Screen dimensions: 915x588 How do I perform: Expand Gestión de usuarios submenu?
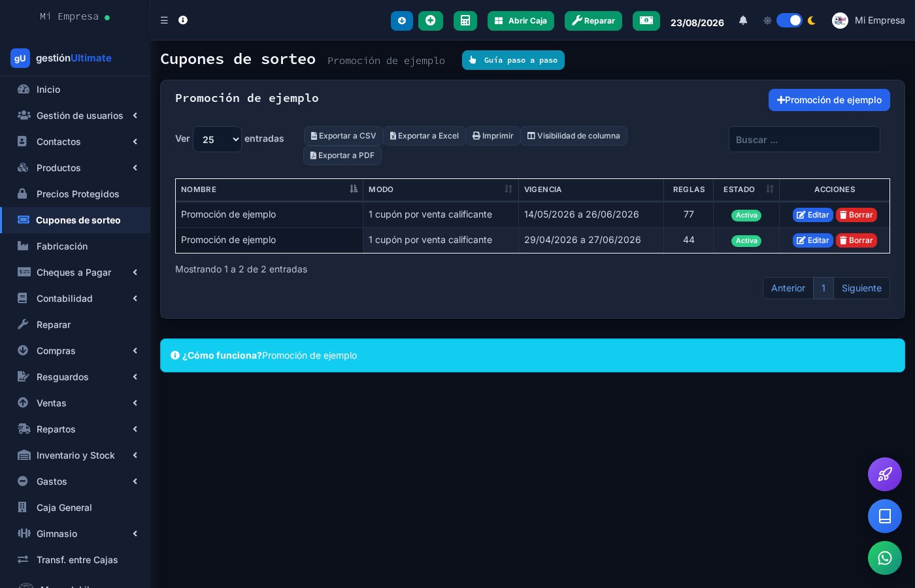75,116
